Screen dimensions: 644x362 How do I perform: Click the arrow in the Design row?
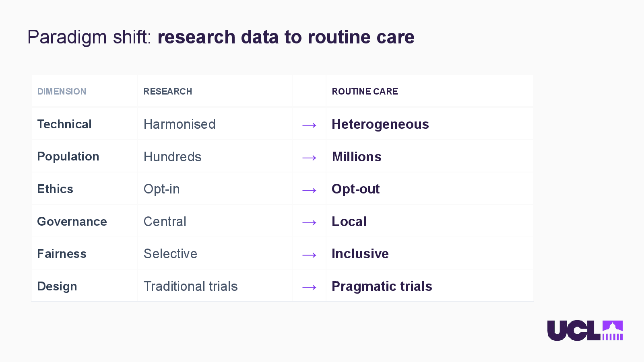(x=309, y=288)
